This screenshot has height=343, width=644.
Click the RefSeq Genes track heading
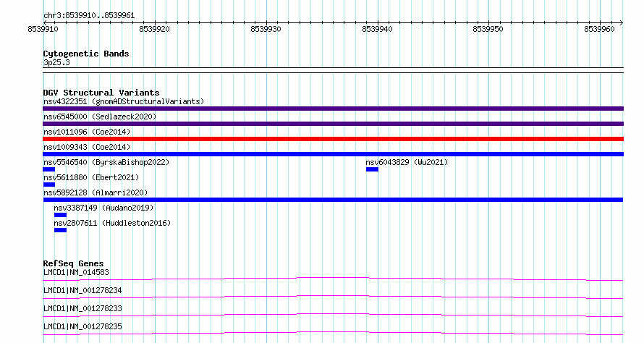(74, 263)
